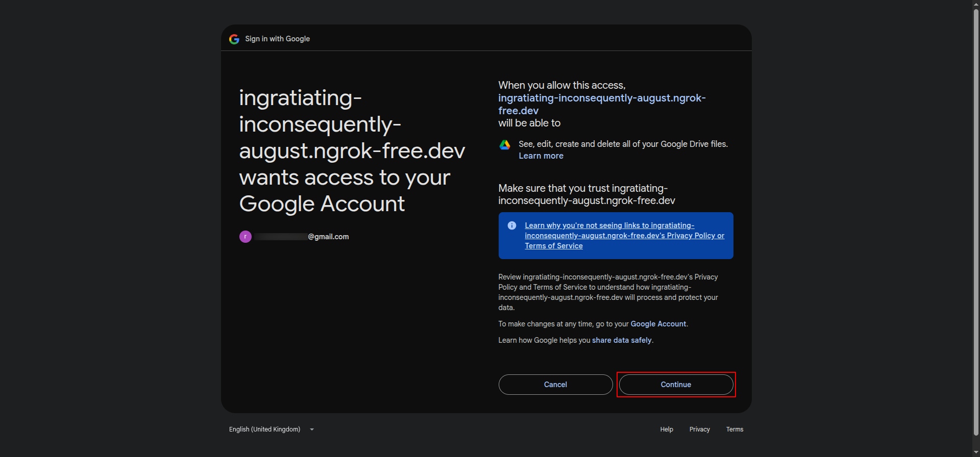Open the Terms footer link
The width and height of the screenshot is (980, 457).
[x=735, y=429]
